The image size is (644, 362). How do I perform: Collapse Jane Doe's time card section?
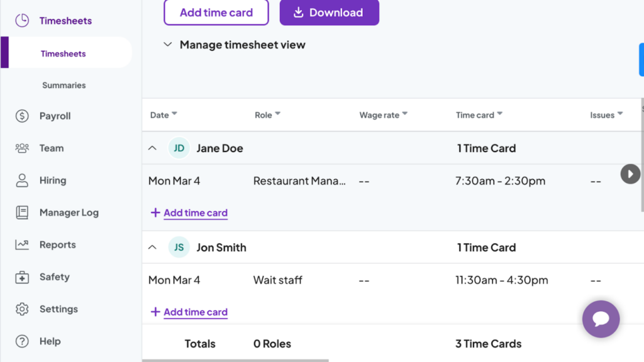point(152,148)
